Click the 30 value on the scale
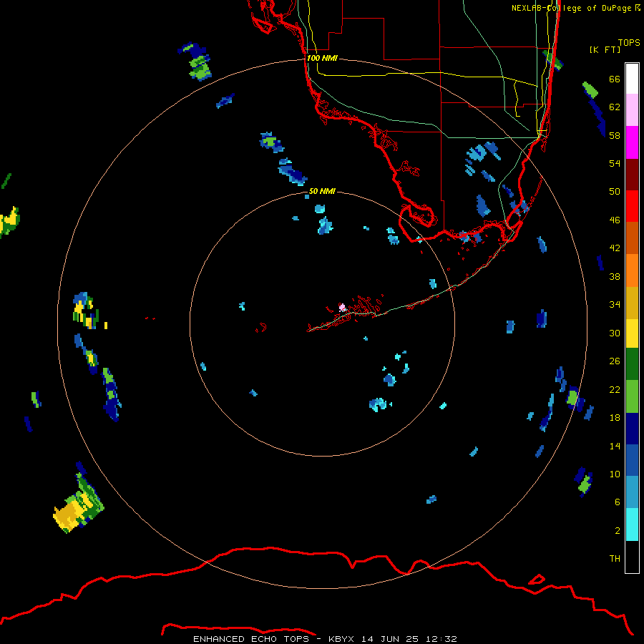Screen dimensions: 644x644 coord(615,333)
